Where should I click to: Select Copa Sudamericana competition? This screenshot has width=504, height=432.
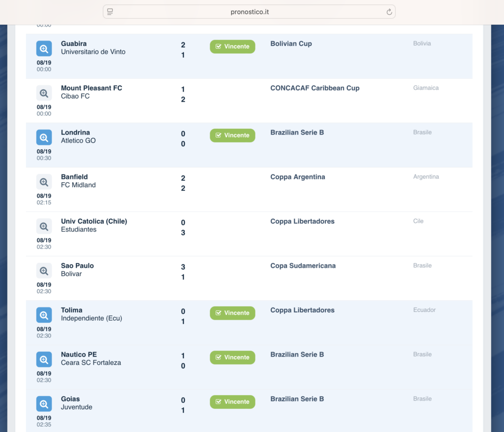303,266
